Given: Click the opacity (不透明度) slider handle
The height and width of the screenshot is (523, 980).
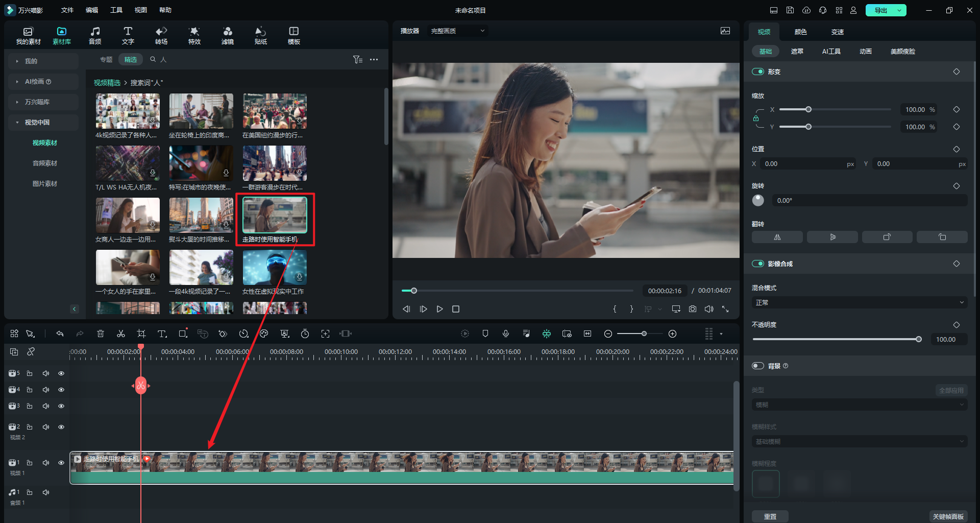Looking at the screenshot, I should click(x=919, y=339).
